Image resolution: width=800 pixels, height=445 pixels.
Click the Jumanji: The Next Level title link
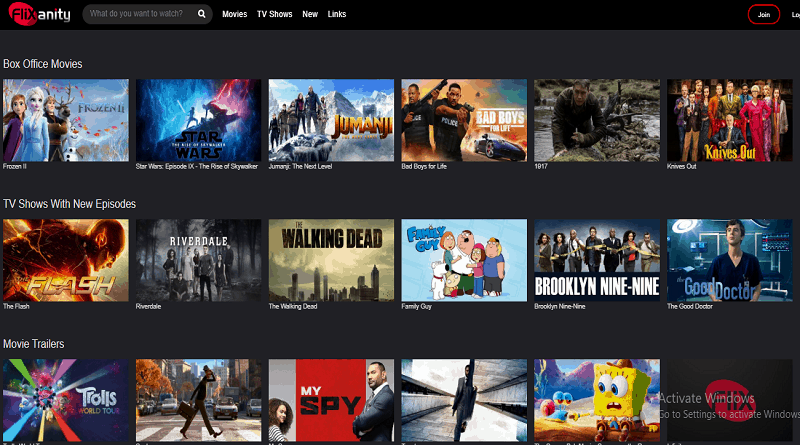pos(301,166)
